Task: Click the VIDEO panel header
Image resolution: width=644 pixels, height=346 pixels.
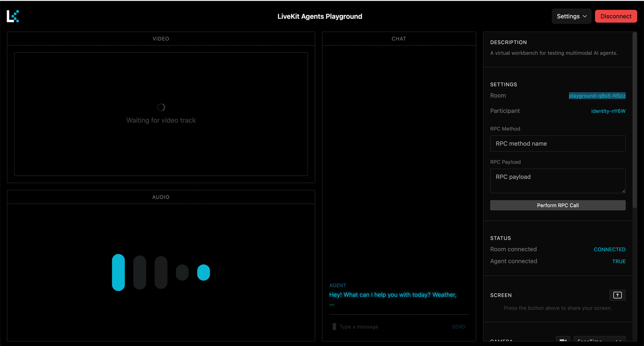Action: click(161, 39)
